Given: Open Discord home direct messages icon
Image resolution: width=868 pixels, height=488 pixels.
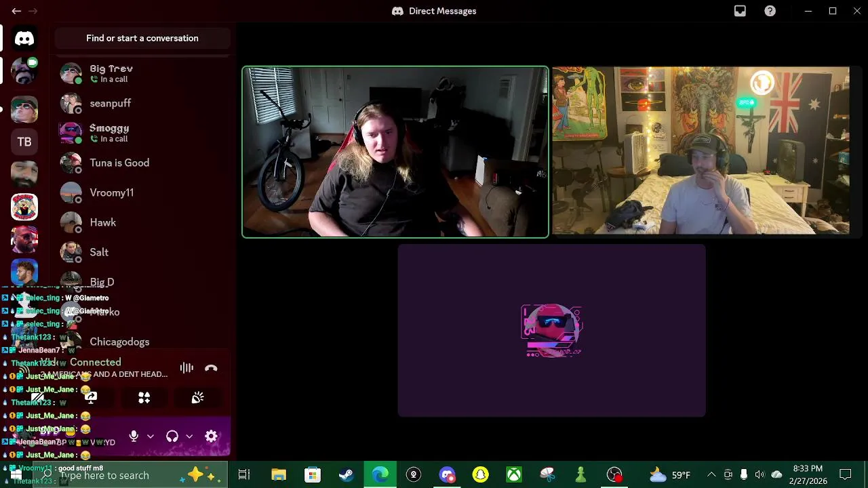Looking at the screenshot, I should click(24, 39).
